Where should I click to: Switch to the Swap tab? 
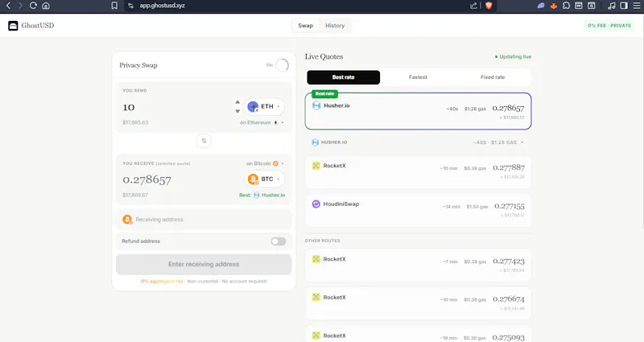point(305,26)
